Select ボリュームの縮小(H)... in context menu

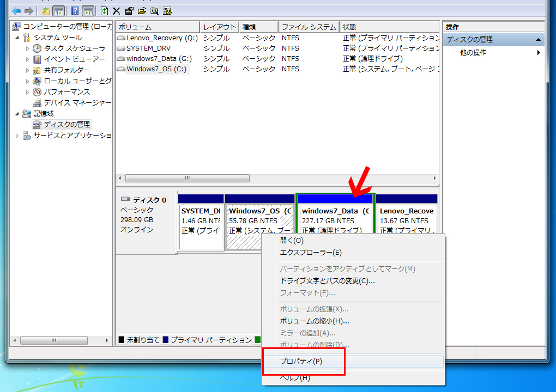coord(314,321)
